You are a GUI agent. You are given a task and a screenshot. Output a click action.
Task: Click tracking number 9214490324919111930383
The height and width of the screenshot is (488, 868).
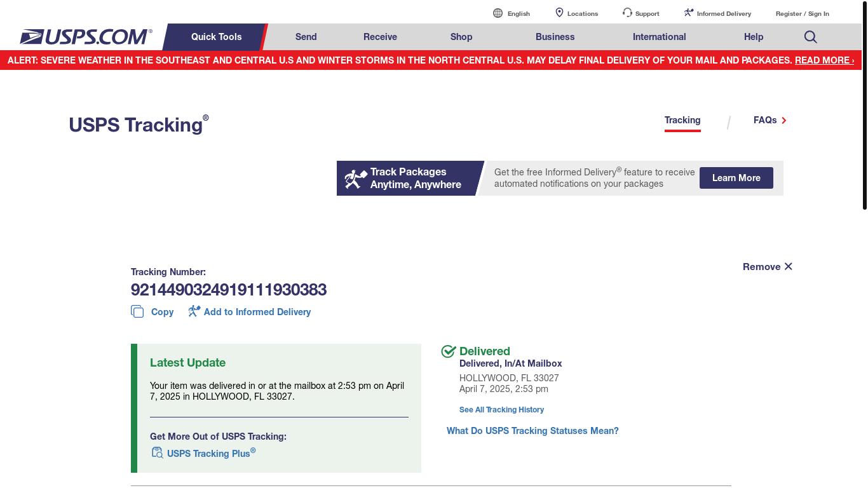[229, 290]
